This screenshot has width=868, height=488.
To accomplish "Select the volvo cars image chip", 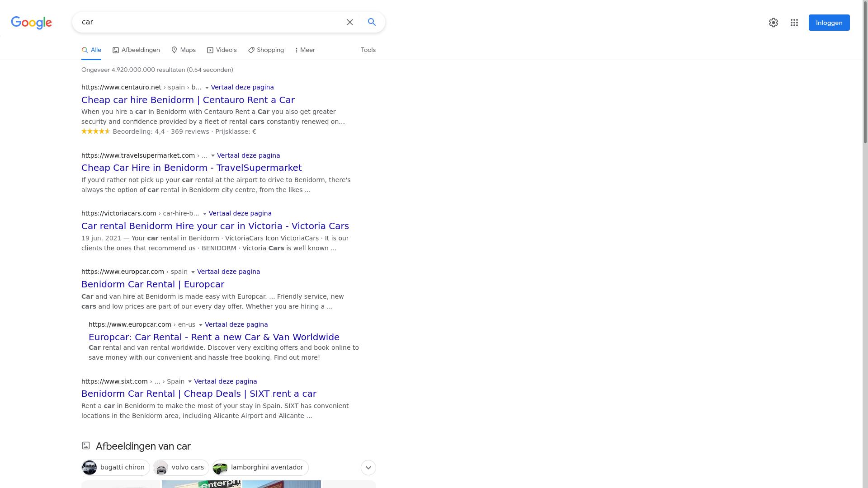I will pyautogui.click(x=181, y=468).
